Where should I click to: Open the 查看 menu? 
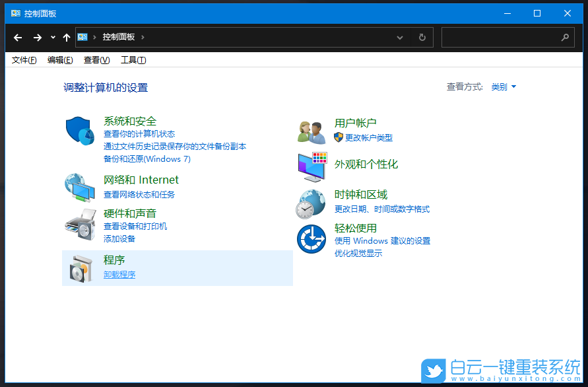click(x=96, y=59)
